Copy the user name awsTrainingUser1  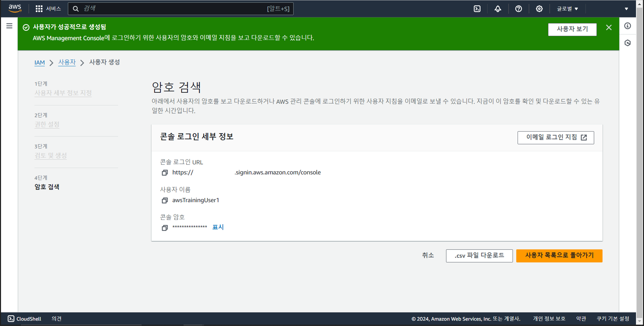tap(165, 200)
